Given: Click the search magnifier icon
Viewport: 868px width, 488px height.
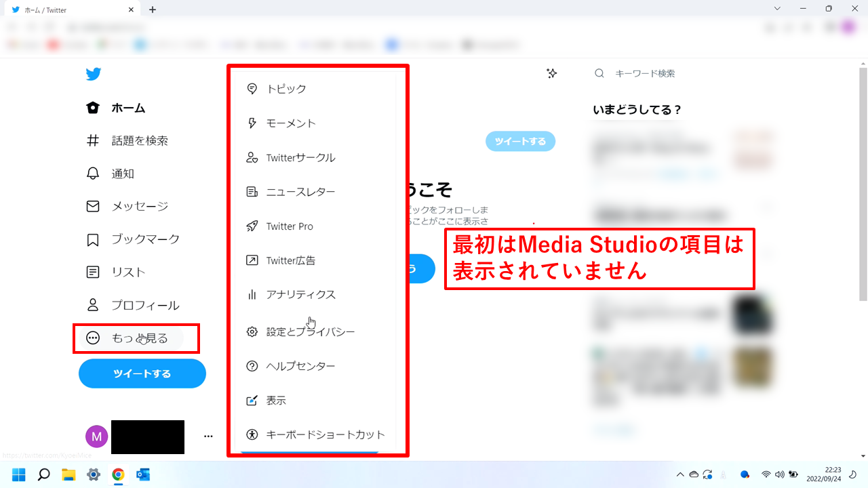Looking at the screenshot, I should pos(599,73).
